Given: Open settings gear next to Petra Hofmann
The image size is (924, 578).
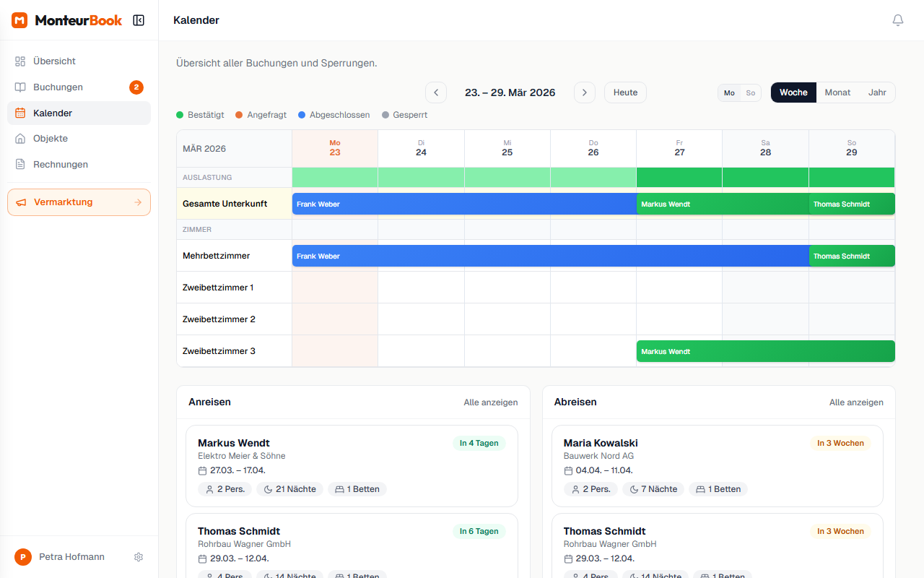Looking at the screenshot, I should 139,557.
